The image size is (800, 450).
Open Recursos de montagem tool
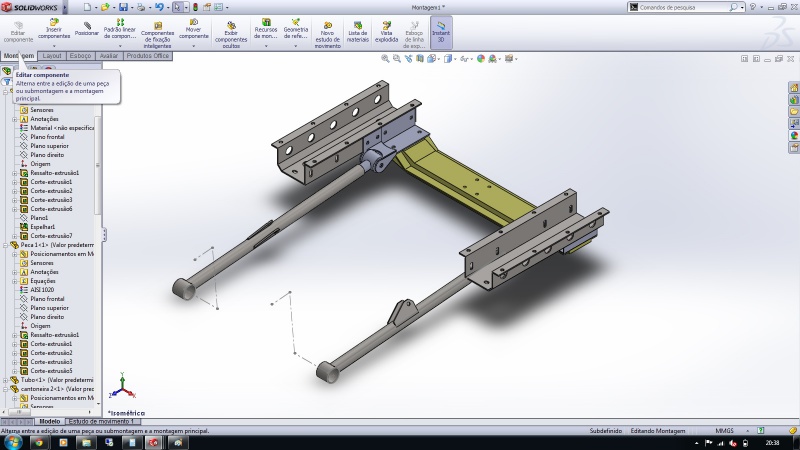tap(266, 29)
